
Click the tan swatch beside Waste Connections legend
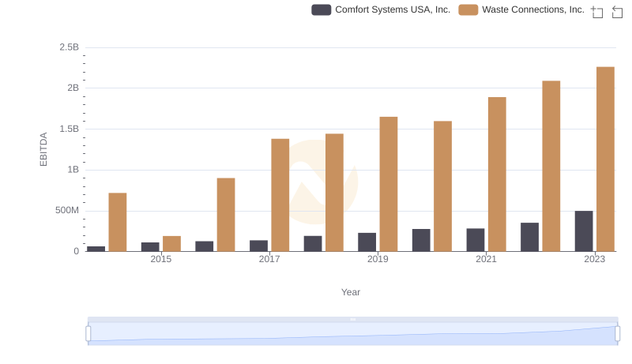click(x=468, y=9)
